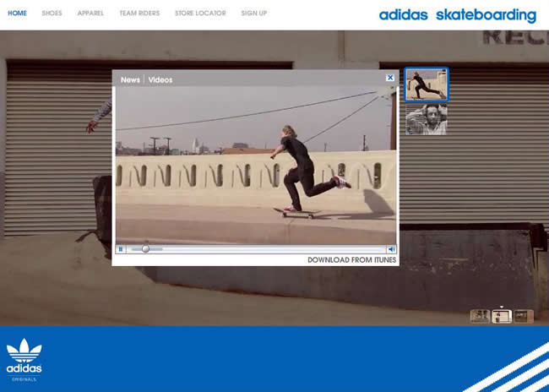Select the black-and-white portrait video thumbnail
This screenshot has width=549, height=392.
[x=426, y=120]
